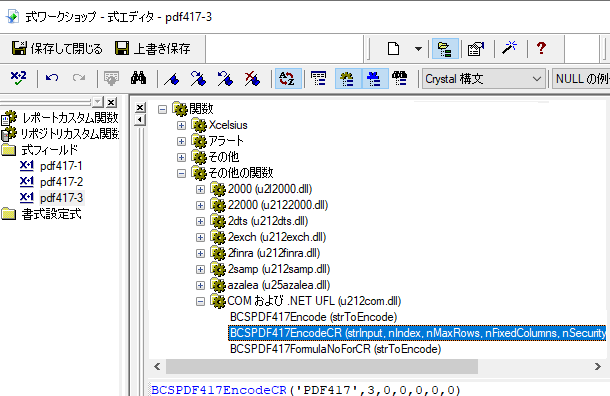Screen dimensions: 610x396
Task: Expand 22000 (u2122000.dll) node
Action: point(200,205)
